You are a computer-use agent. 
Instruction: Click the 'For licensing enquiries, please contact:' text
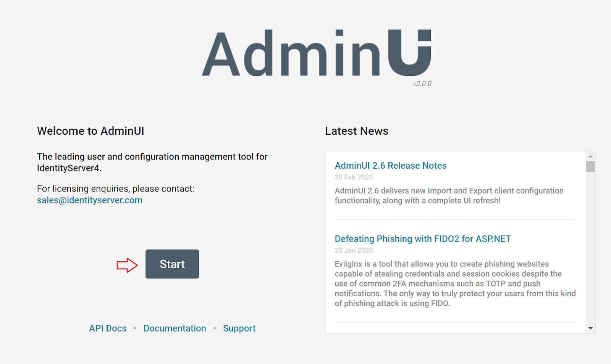click(x=116, y=189)
